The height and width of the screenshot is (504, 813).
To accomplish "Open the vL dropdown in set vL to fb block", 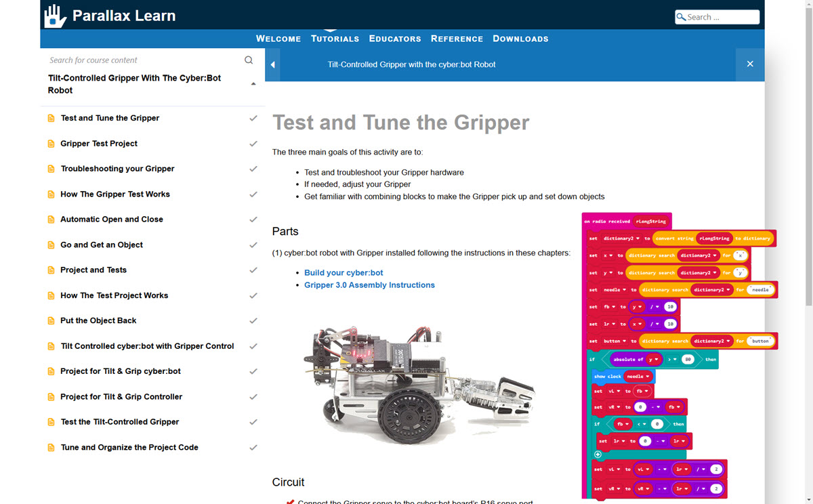I will (x=613, y=391).
